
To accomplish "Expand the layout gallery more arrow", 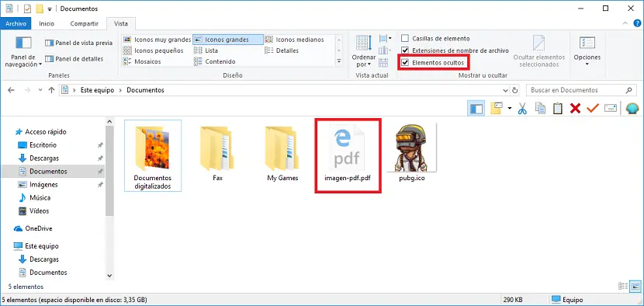I will click(x=339, y=61).
